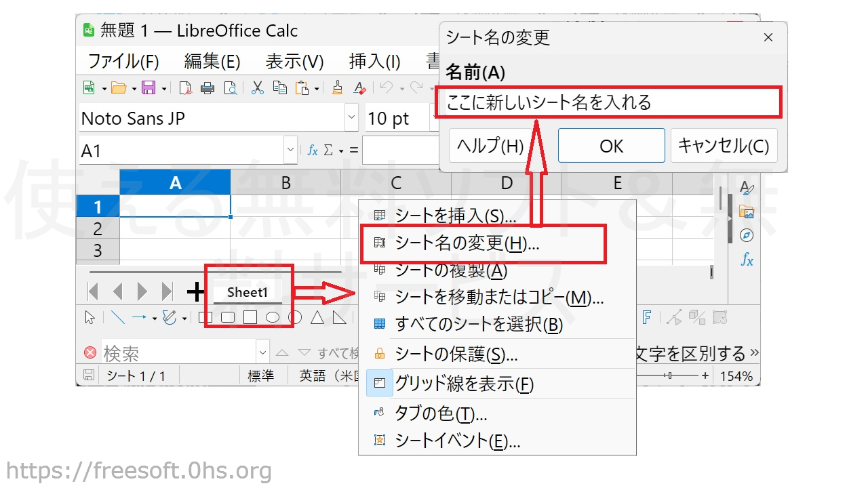The width and height of the screenshot is (868, 488).
Task: Open the Navigator compass icon in sidebar
Action: (x=747, y=235)
